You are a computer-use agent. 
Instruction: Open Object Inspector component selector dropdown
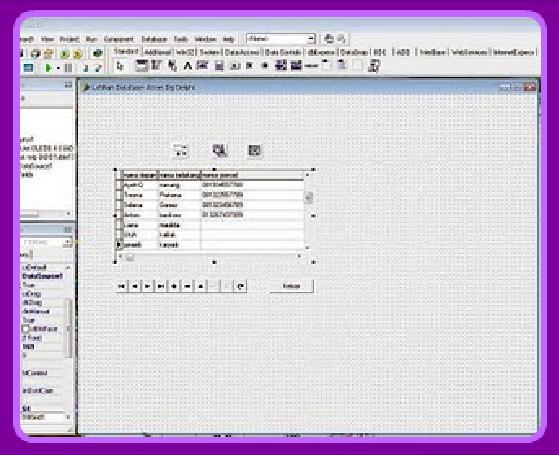tap(67, 242)
